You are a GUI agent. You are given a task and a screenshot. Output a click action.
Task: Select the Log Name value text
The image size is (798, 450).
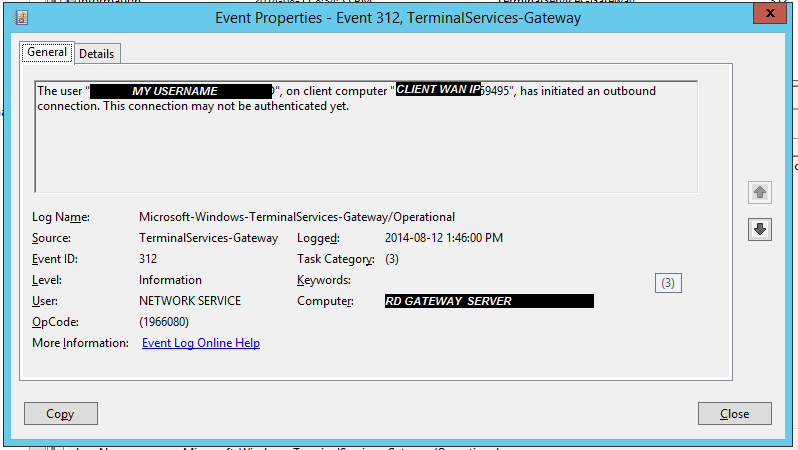297,217
